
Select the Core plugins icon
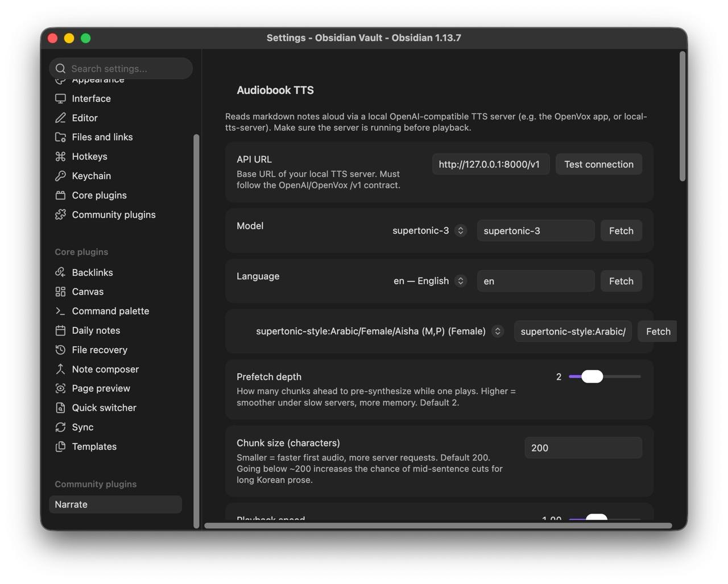click(x=60, y=195)
